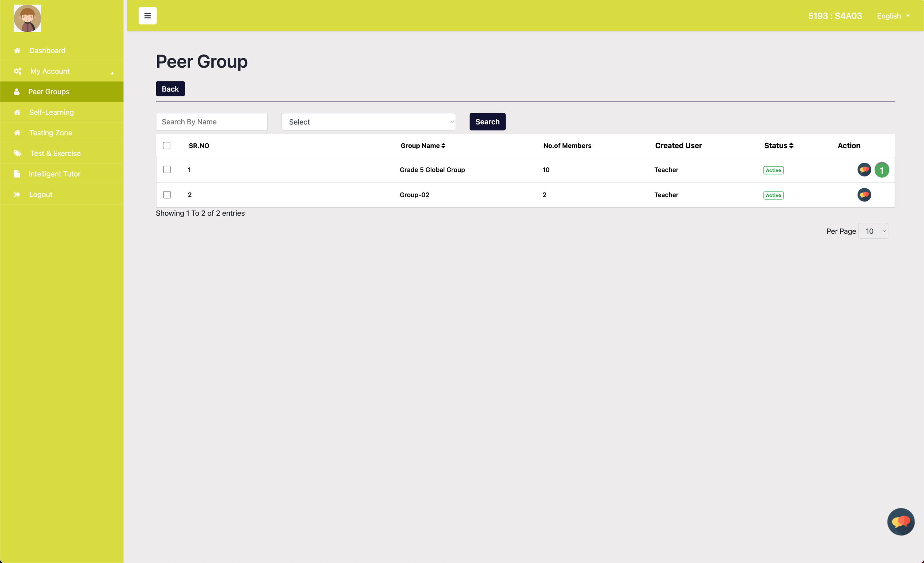Toggle the select-all header checkbox
Image resolution: width=924 pixels, height=563 pixels.
click(166, 146)
